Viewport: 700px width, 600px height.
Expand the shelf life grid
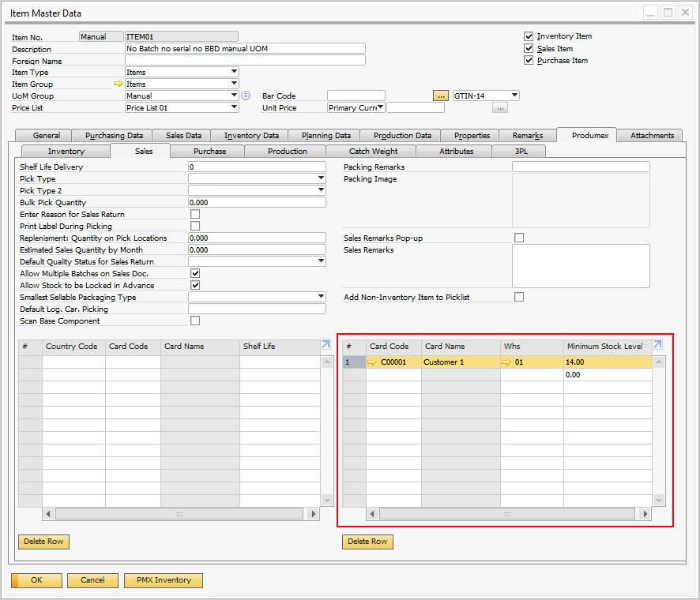pyautogui.click(x=326, y=345)
